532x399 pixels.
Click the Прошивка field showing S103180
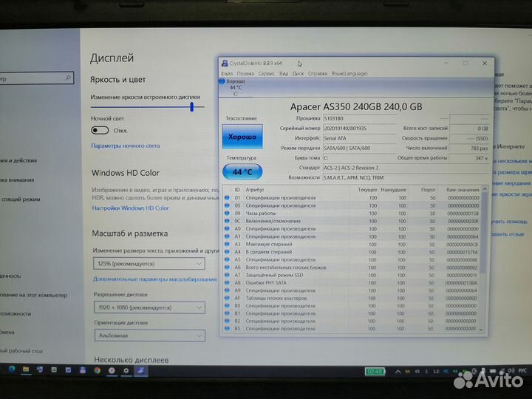click(x=359, y=118)
